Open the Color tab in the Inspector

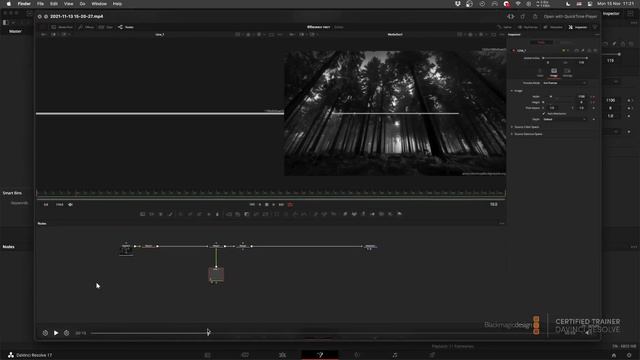pos(540,72)
